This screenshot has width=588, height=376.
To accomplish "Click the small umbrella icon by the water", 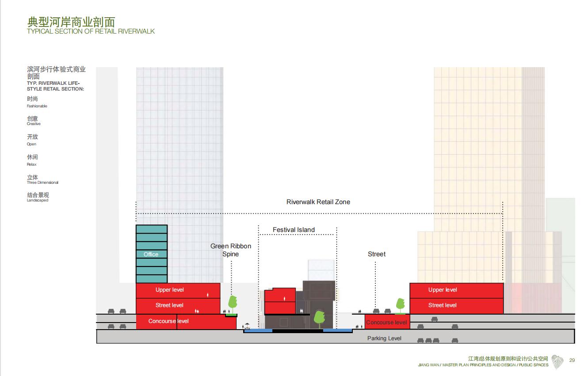I will click(x=248, y=326).
